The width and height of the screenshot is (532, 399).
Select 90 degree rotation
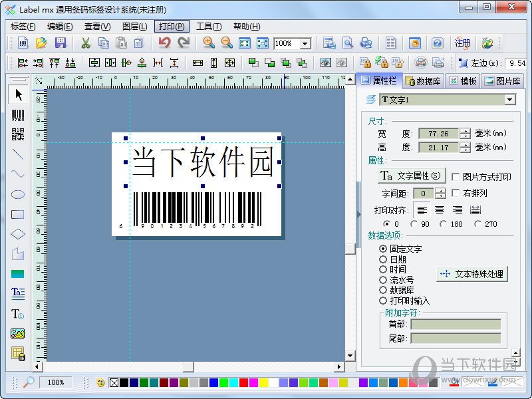414,224
